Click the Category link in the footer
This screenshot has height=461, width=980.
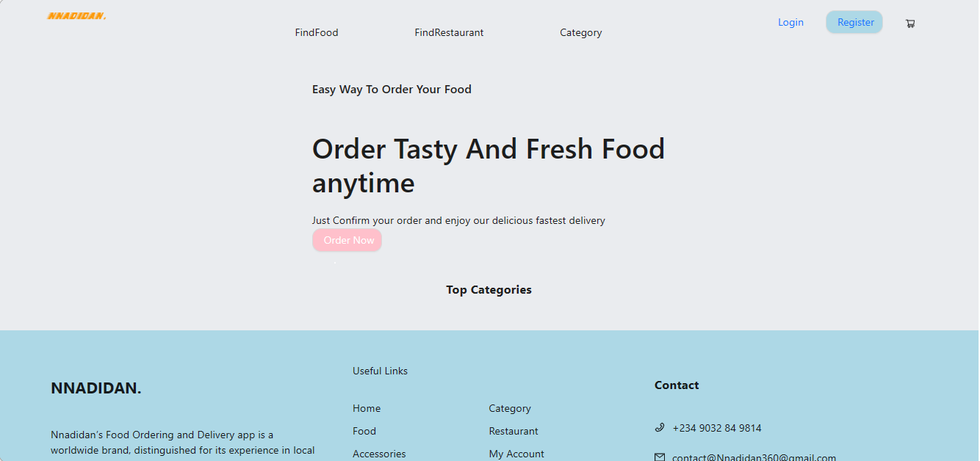[x=510, y=408]
